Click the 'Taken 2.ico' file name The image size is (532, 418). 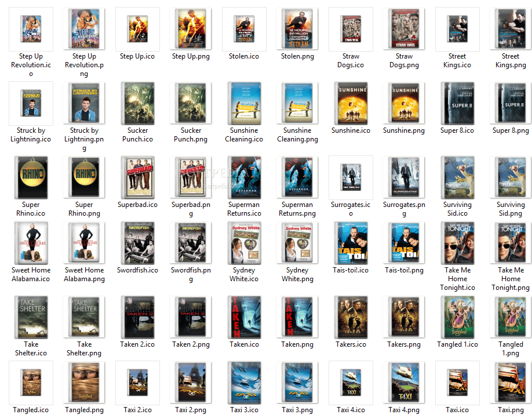tap(137, 344)
